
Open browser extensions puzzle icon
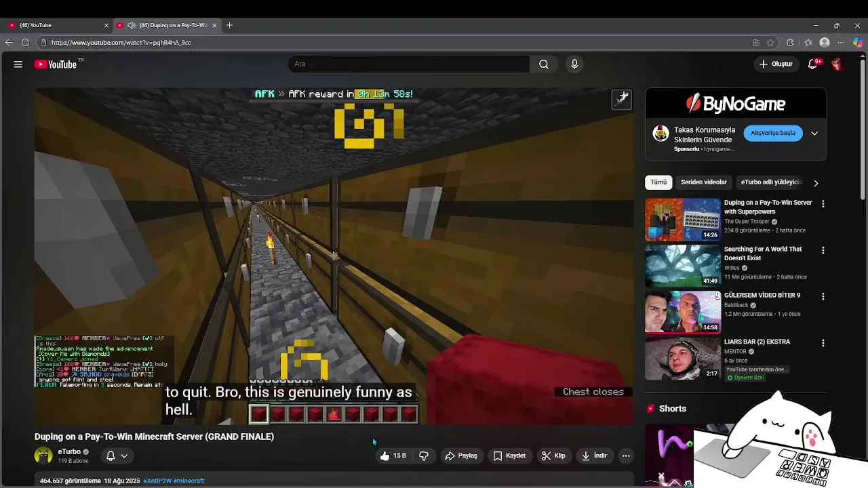pyautogui.click(x=790, y=42)
